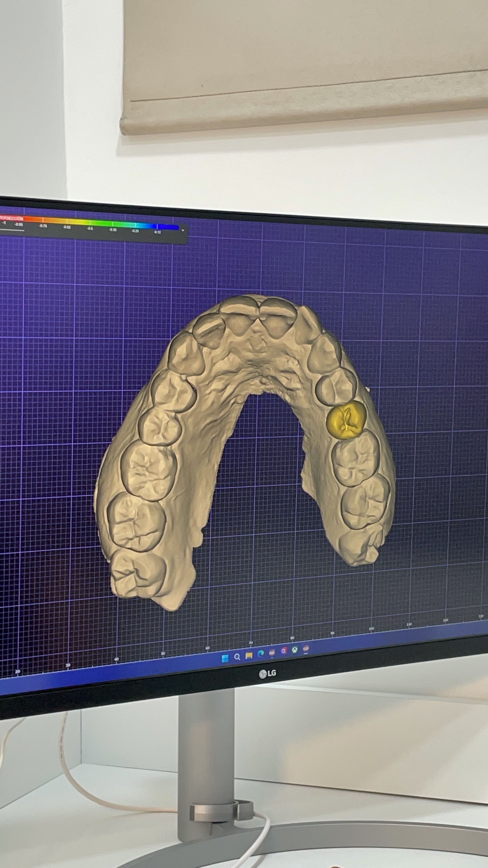Click the -0.5 value on the scale
Screen dimensions: 488x868
[90, 228]
